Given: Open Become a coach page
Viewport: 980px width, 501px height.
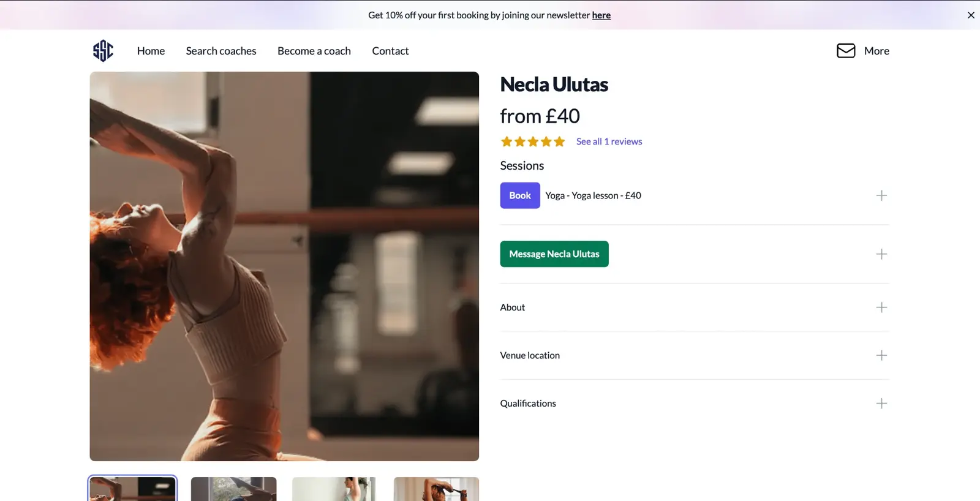Looking at the screenshot, I should click(x=314, y=51).
